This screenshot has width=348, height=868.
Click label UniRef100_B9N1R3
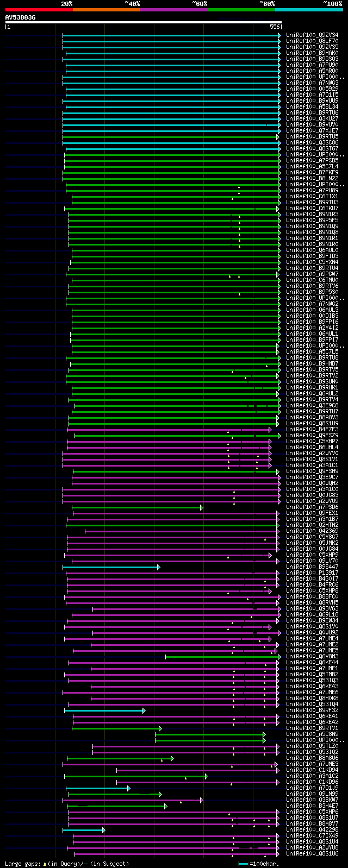(x=312, y=215)
